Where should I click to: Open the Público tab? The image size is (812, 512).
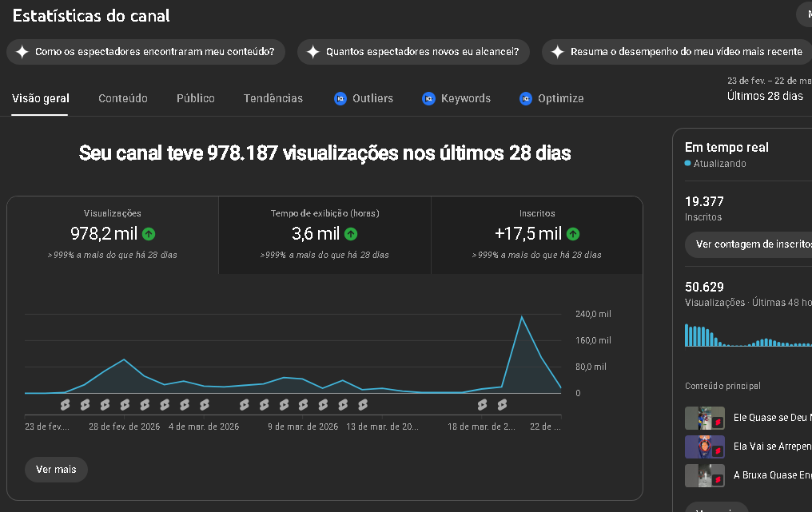pyautogui.click(x=195, y=98)
